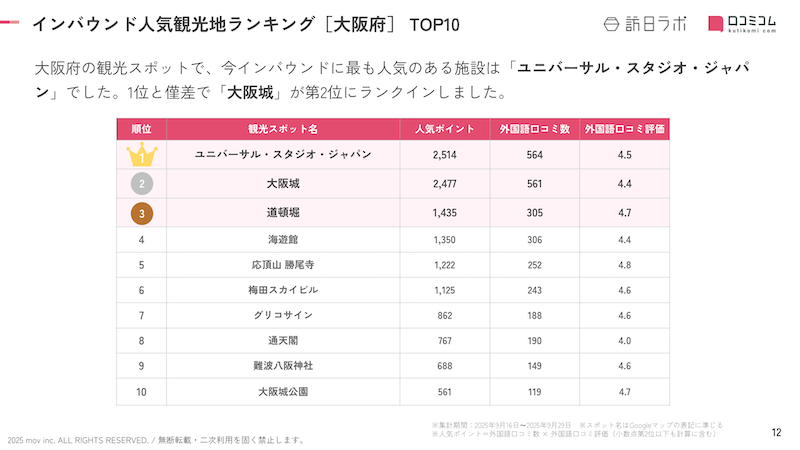Viewport: 800px width, 450px height.
Task: Select 応頂山 勝尾寺 in the table
Action: point(283,265)
